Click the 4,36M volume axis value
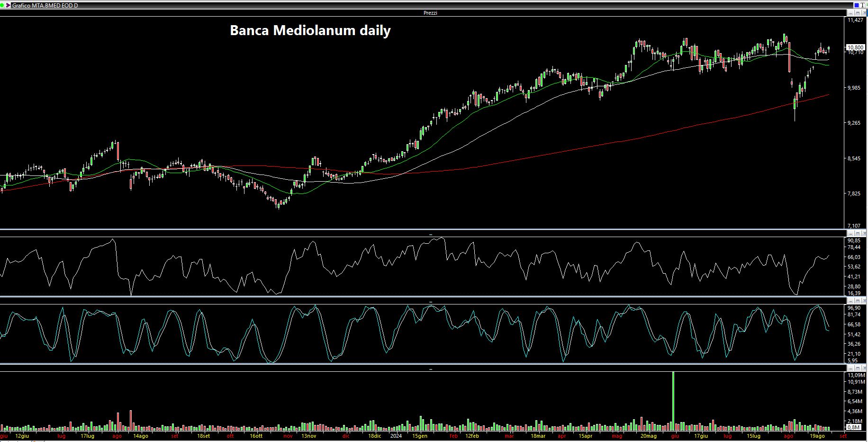This screenshot has height=442, width=868. [855, 411]
